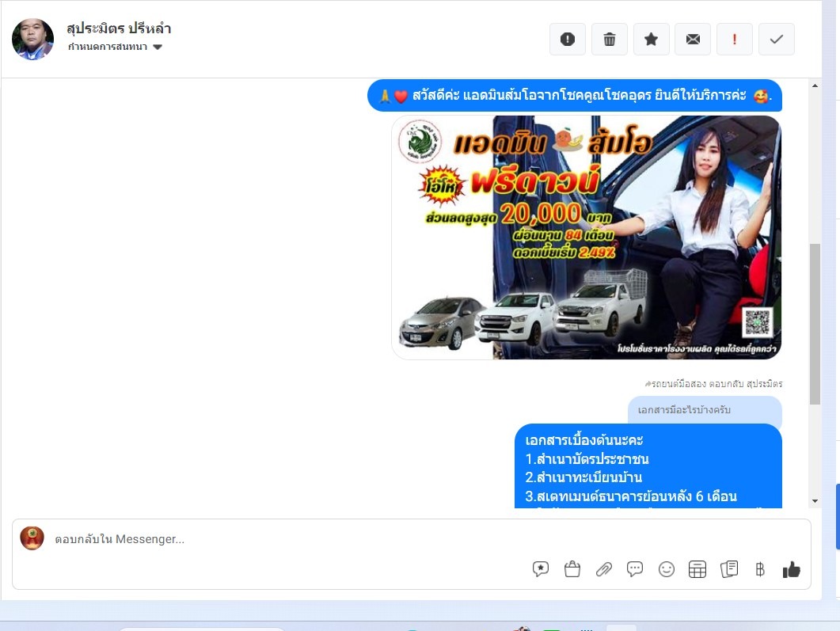This screenshot has height=631, width=840.
Task: Click the customer name สุประมิตร ปรีหล่ำ
Action: (x=120, y=29)
